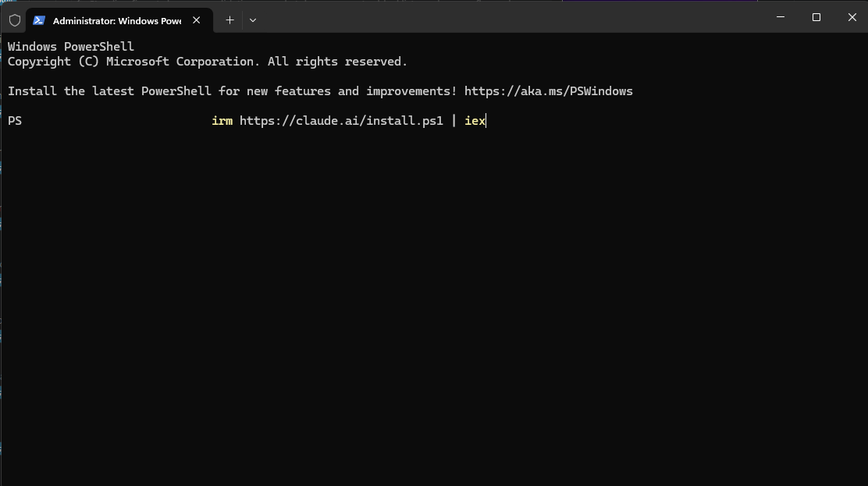Expand the new tab profiles dropdown
This screenshot has height=486, width=868.
pyautogui.click(x=253, y=20)
